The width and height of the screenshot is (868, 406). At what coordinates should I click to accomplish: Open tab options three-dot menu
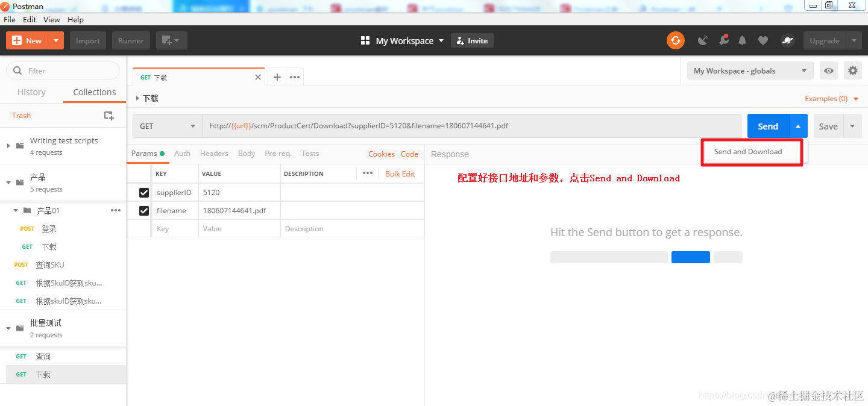pyautogui.click(x=295, y=77)
